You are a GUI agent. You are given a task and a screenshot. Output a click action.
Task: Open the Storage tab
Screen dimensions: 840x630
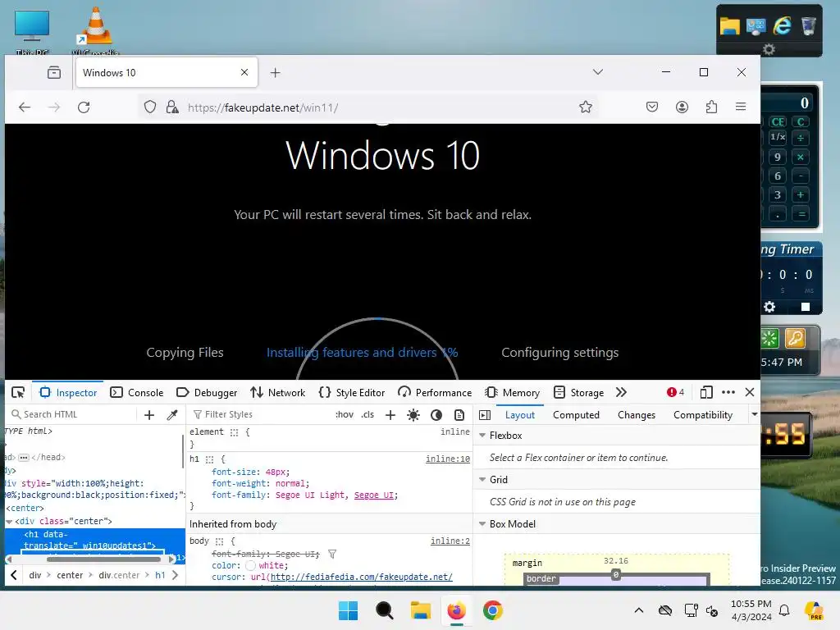coord(578,393)
